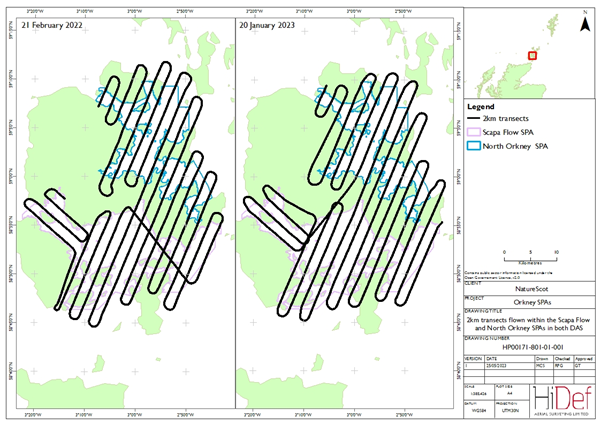
Task: Click the 'Approved' column header
Action: tap(584, 359)
